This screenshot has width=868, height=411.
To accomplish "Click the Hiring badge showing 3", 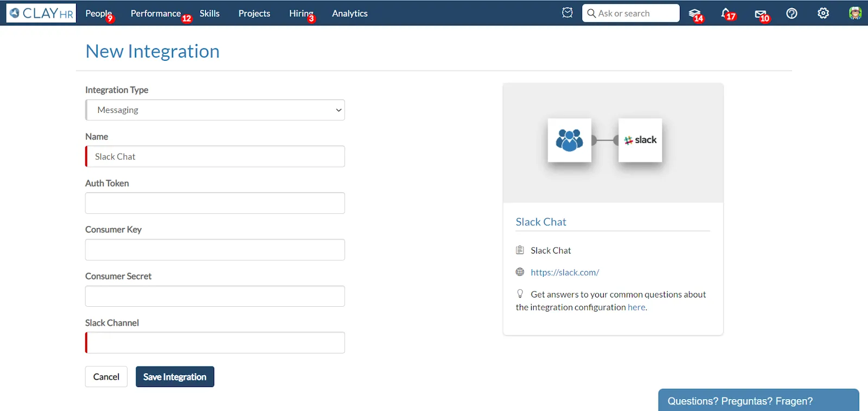I will [x=311, y=18].
